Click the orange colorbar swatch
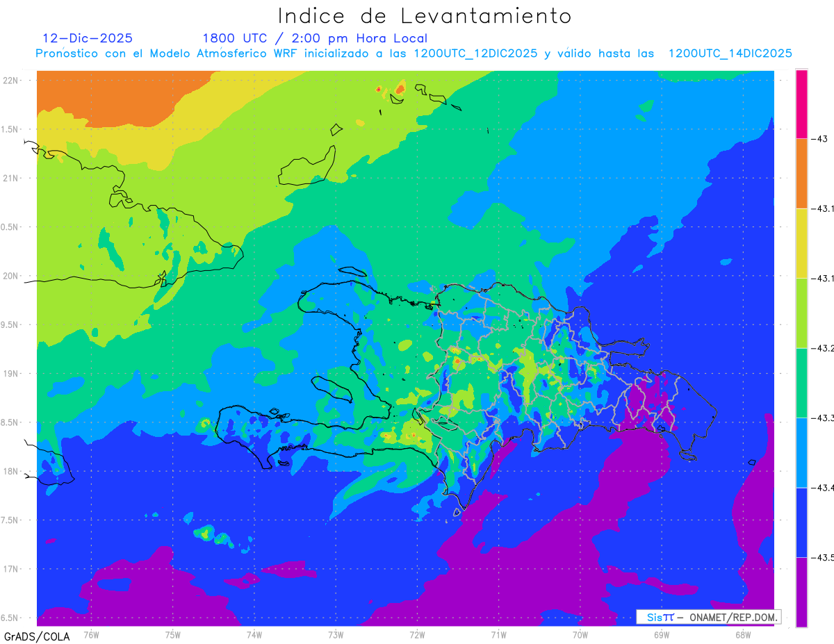This screenshot has height=644, width=834. [801, 174]
